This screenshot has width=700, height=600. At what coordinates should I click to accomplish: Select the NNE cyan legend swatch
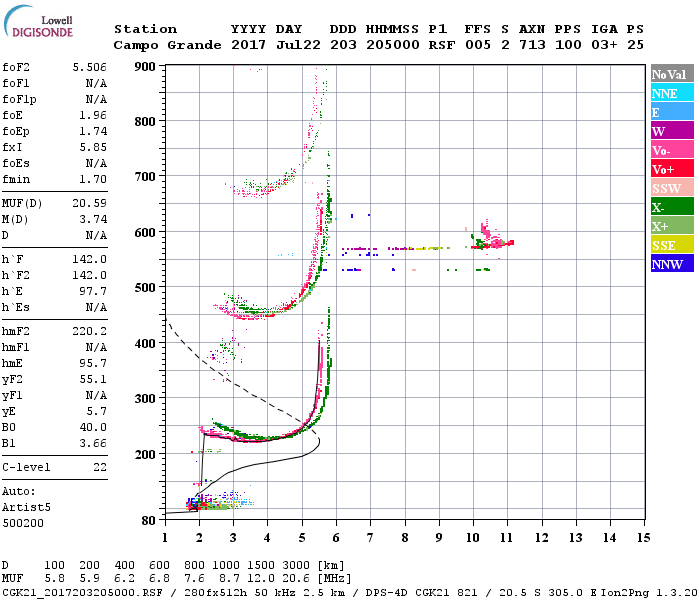tap(672, 93)
